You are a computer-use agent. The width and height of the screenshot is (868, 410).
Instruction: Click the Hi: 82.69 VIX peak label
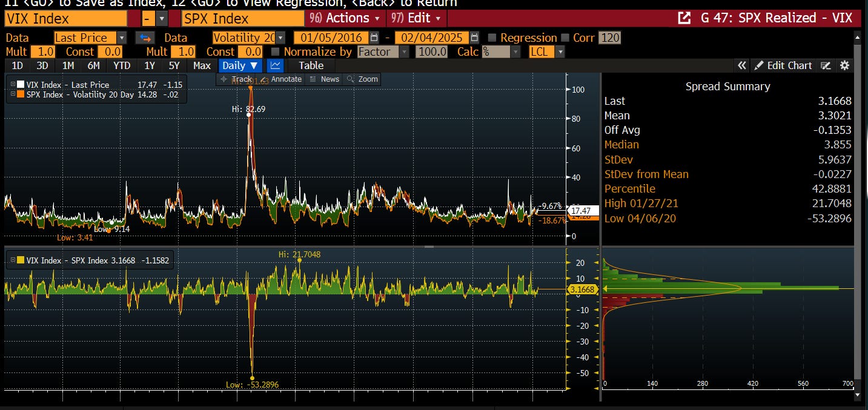(248, 109)
